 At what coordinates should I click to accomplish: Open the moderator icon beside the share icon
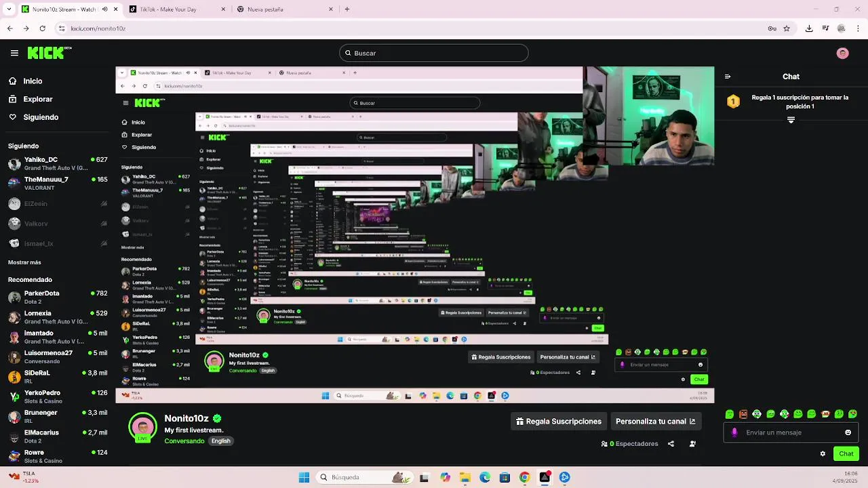click(x=692, y=444)
